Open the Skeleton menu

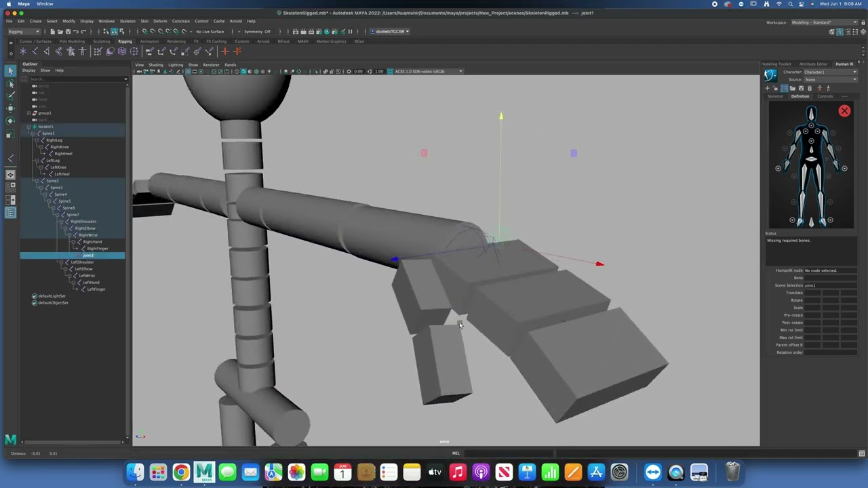pyautogui.click(x=127, y=21)
